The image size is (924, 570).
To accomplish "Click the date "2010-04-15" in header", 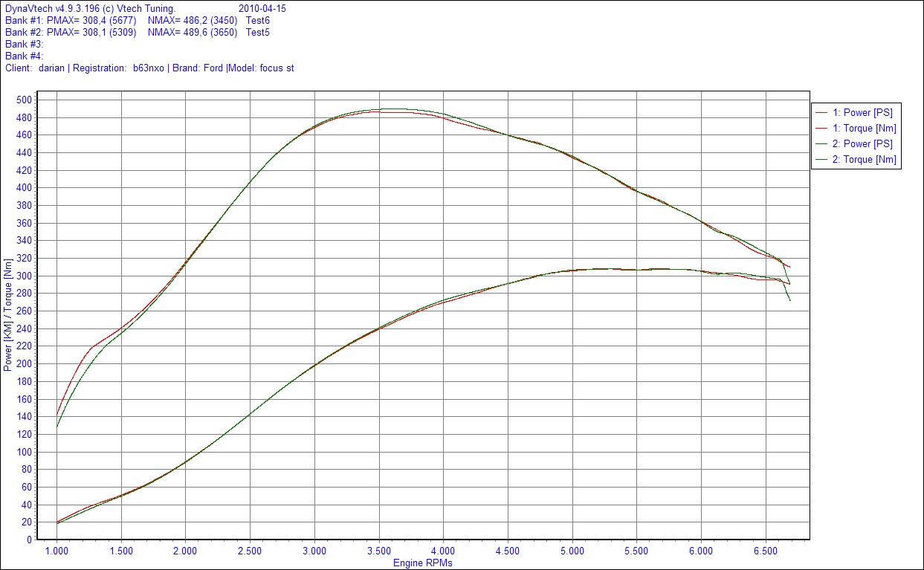I will [x=261, y=9].
